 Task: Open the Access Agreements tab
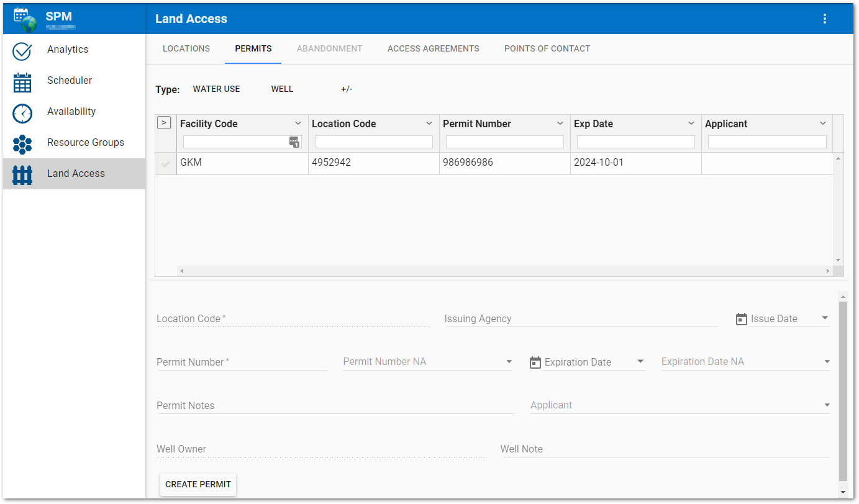[x=433, y=49]
